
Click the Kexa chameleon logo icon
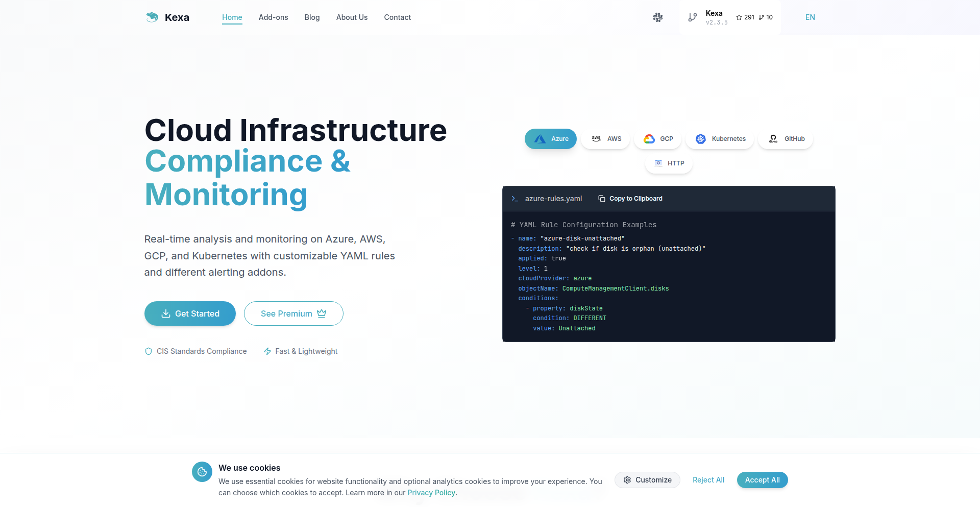[152, 17]
